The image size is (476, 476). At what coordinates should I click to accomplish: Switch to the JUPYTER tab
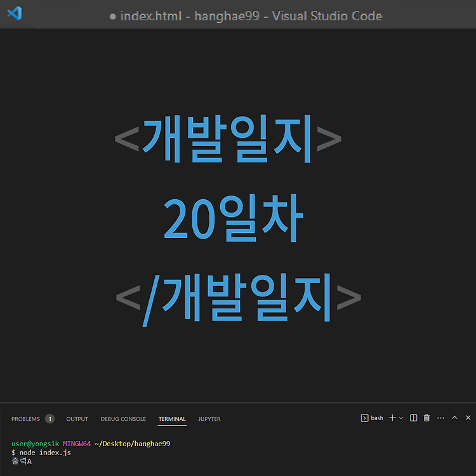pos(209,419)
